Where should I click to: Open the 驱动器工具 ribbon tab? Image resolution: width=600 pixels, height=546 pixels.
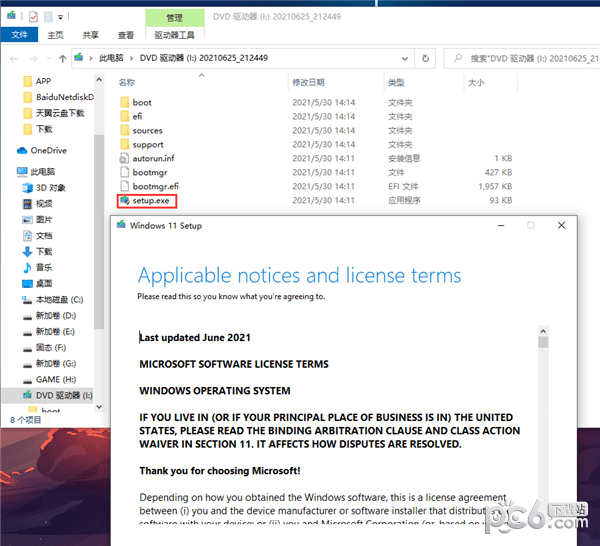pos(174,35)
